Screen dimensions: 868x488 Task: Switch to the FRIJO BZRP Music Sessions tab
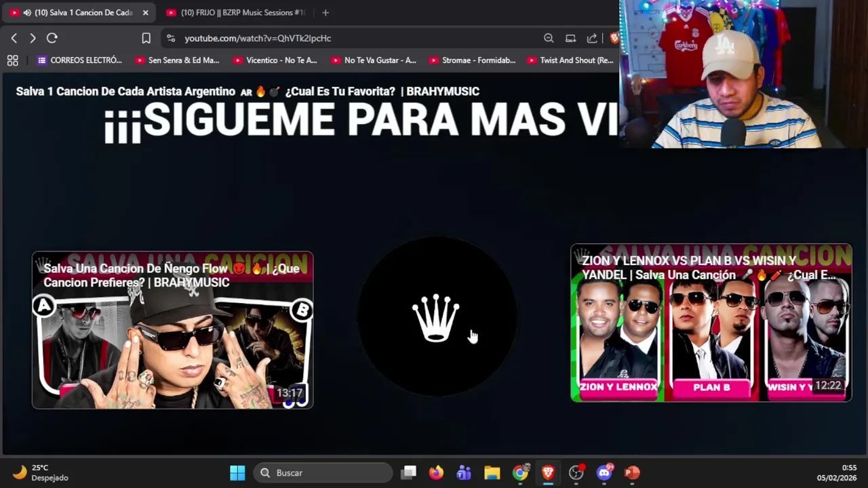[x=235, y=13]
